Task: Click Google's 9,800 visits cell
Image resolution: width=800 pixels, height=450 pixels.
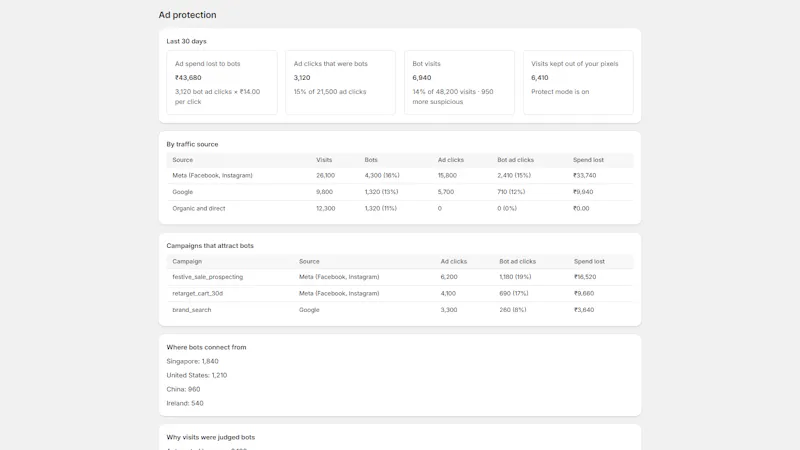Action: [x=324, y=192]
